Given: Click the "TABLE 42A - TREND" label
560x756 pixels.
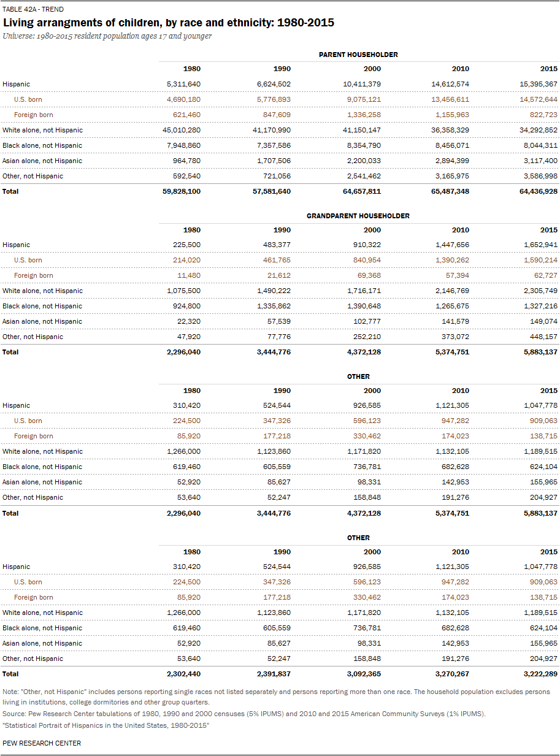Looking at the screenshot, I should pyautogui.click(x=33, y=10).
